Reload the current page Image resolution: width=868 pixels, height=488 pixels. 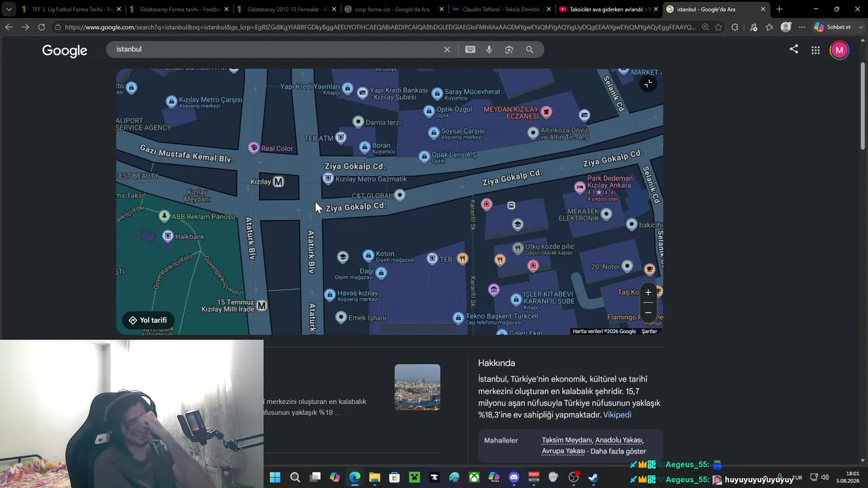pos(41,27)
